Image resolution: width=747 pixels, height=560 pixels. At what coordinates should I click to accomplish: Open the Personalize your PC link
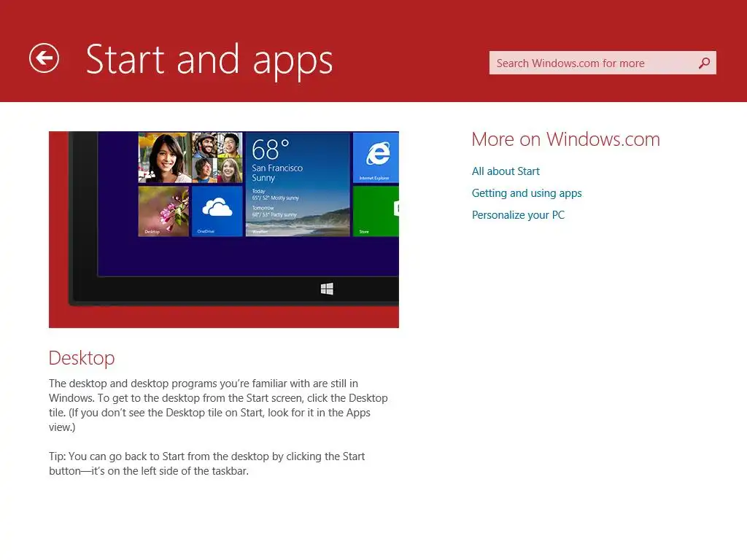click(518, 215)
